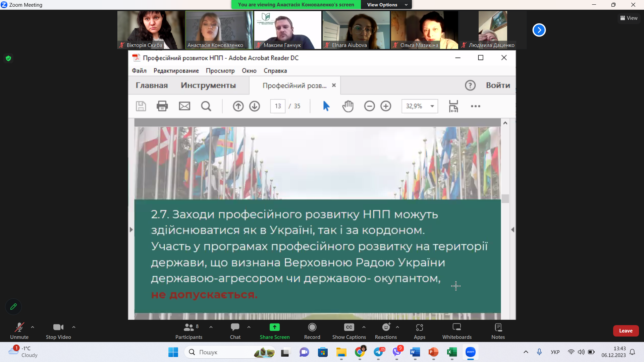Select Максим Ганчук video thumbnail

[287, 30]
